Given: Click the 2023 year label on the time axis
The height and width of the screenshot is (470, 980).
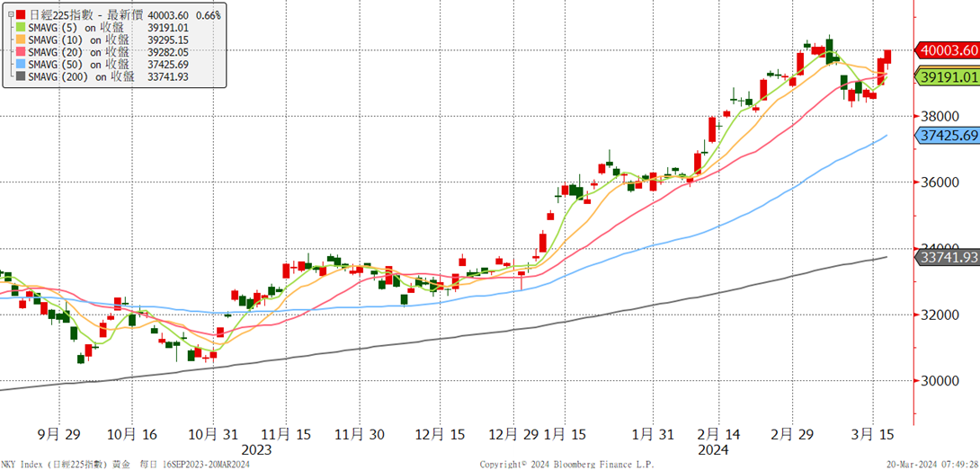Looking at the screenshot, I should [x=257, y=449].
